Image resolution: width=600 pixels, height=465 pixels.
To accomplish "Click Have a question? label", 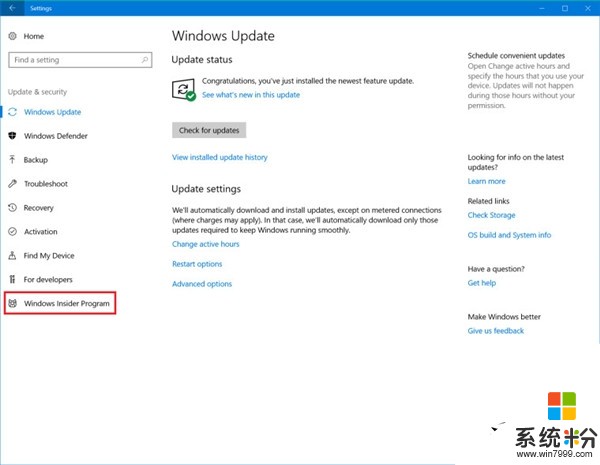I will [496, 269].
